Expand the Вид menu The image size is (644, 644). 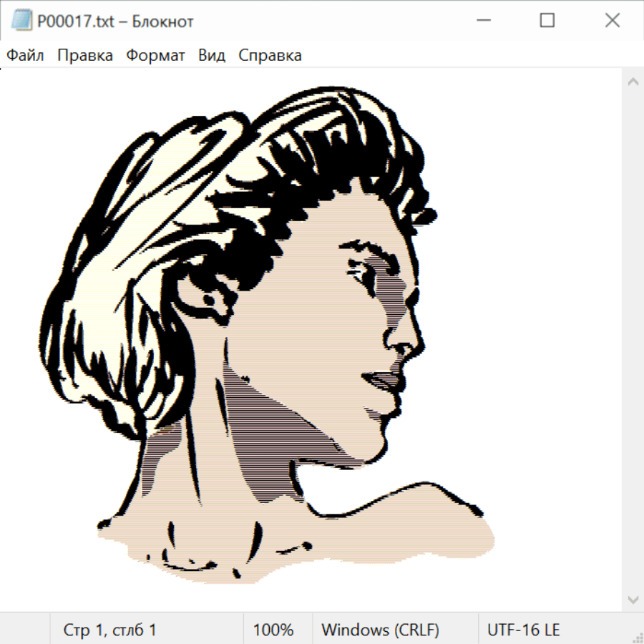pyautogui.click(x=212, y=55)
